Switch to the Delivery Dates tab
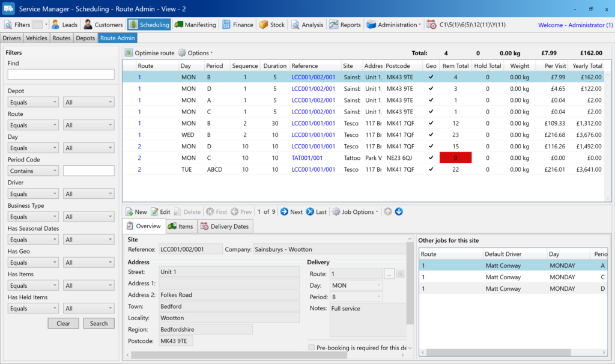 pyautogui.click(x=226, y=226)
